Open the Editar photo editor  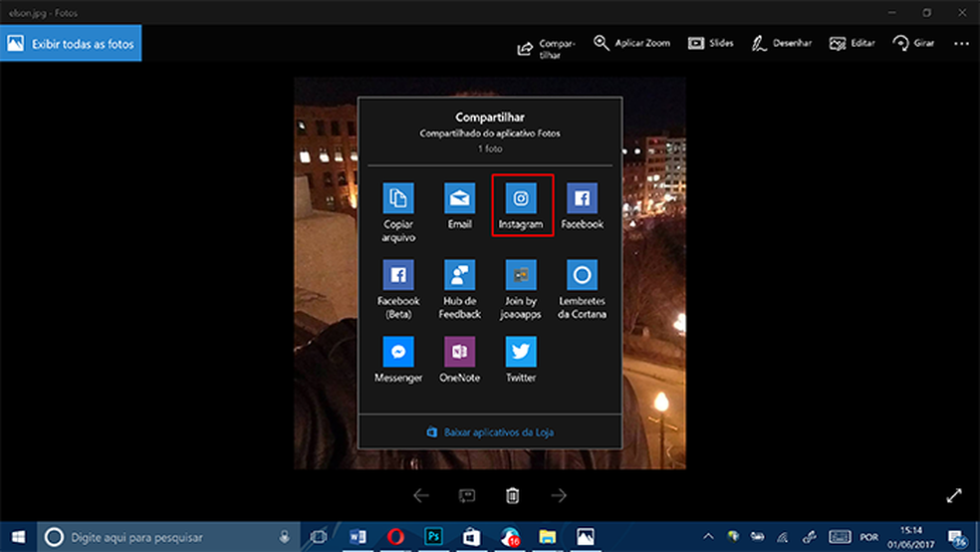(852, 43)
